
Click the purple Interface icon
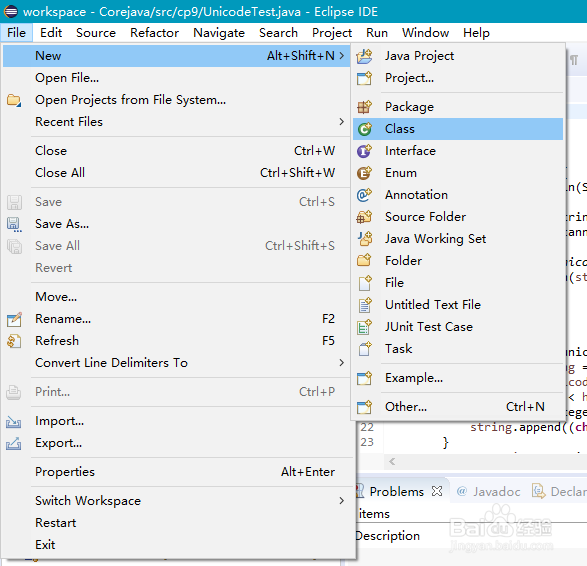point(364,151)
